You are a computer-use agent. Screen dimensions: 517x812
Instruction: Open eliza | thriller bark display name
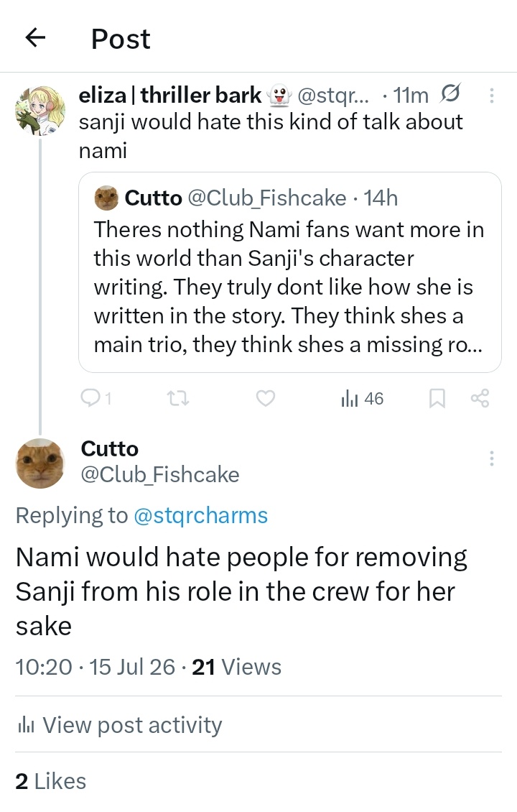click(170, 96)
